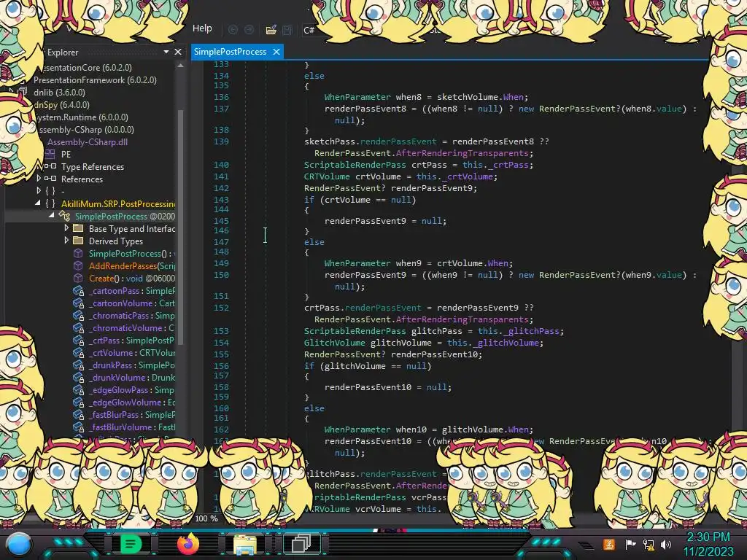The width and height of the screenshot is (747, 560).
Task: Click the braces icon of '-' namespace
Action: [x=50, y=191]
